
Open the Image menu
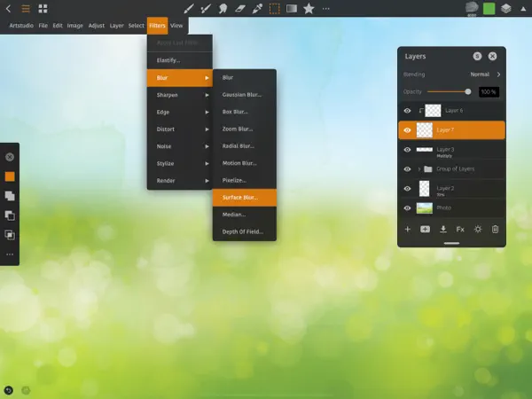click(75, 26)
